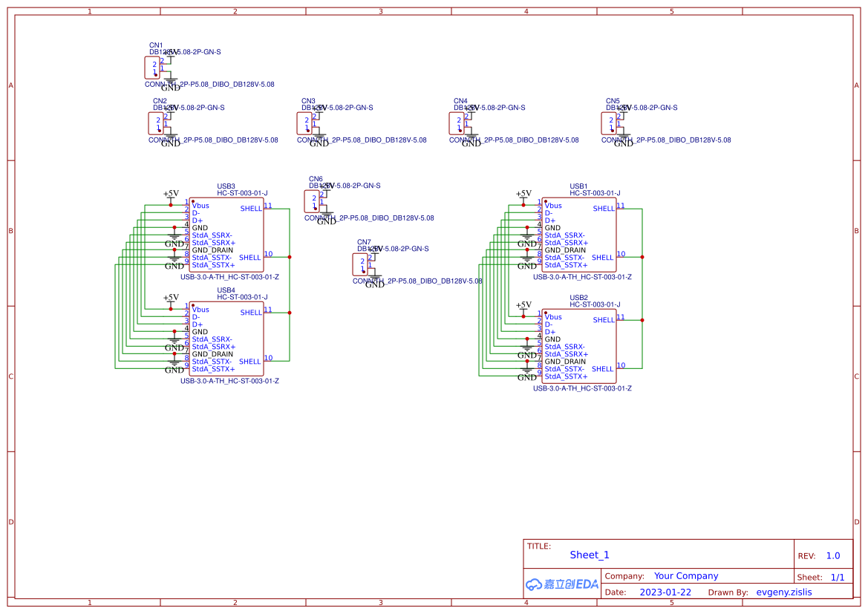This screenshot has width=868, height=614.
Task: Click the TITLE: field label
Action: pos(538,546)
